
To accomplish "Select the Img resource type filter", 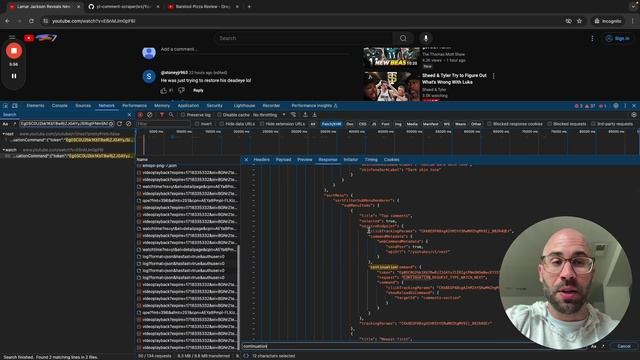I will coord(398,124).
